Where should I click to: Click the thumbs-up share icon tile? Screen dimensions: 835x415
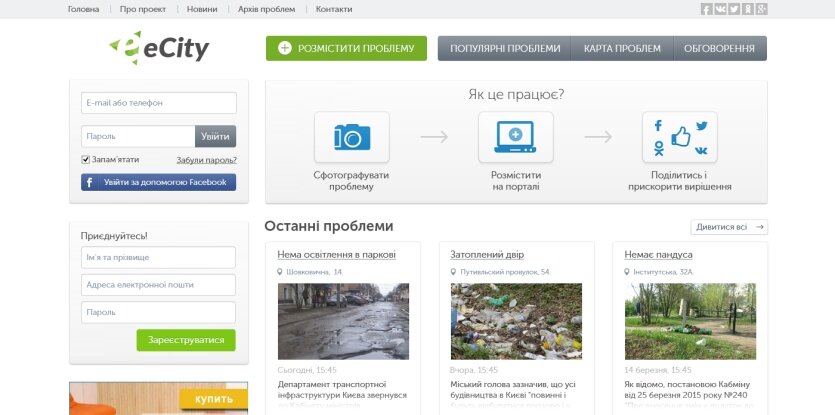(680, 137)
